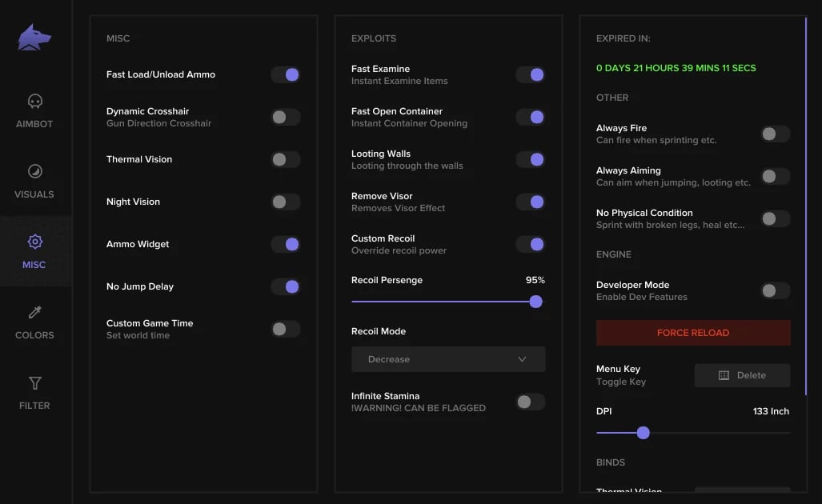Open the Recoil Mode dropdown

pos(448,359)
